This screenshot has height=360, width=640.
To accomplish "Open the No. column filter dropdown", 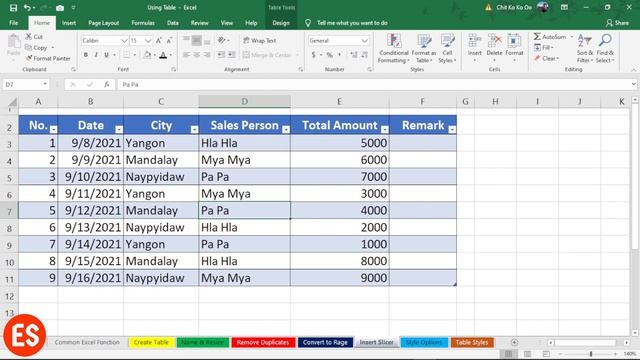I will point(53,129).
